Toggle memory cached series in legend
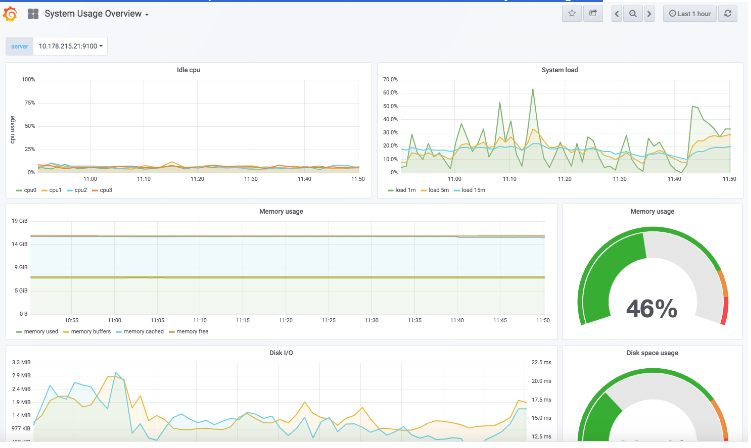This screenshot has width=751, height=448. tap(140, 332)
